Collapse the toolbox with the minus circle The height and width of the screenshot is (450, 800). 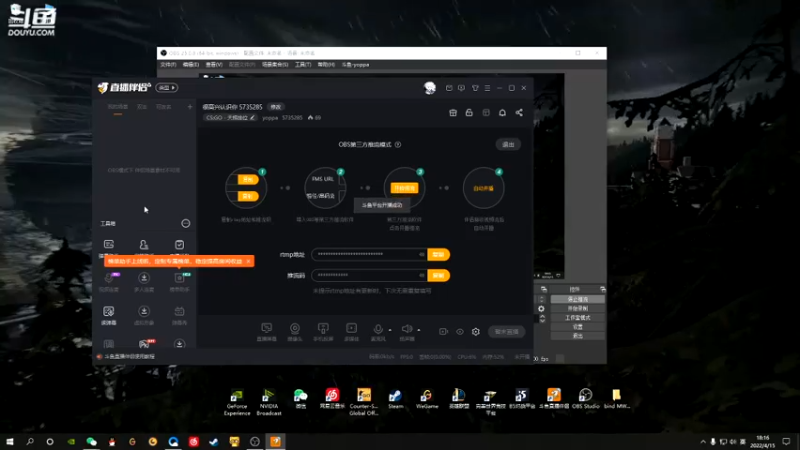click(x=186, y=223)
